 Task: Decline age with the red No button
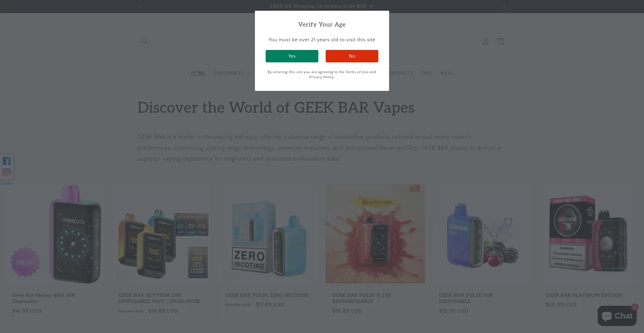point(352,56)
